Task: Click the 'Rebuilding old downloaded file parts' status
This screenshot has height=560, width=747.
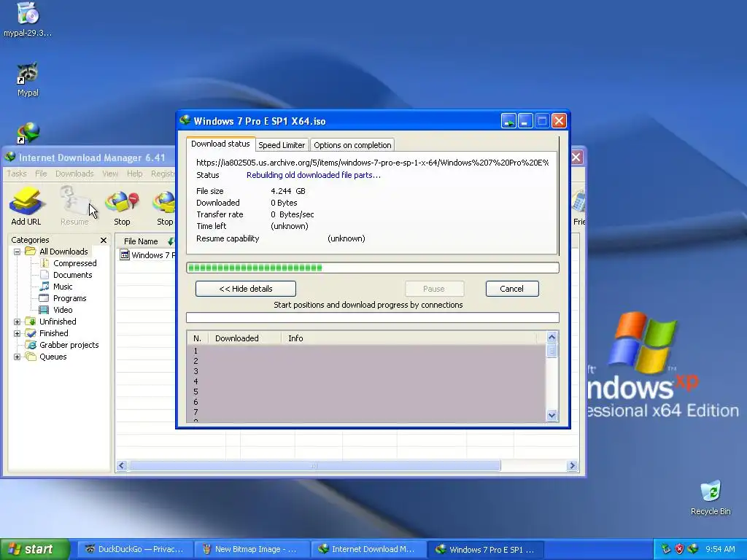Action: pos(314,175)
